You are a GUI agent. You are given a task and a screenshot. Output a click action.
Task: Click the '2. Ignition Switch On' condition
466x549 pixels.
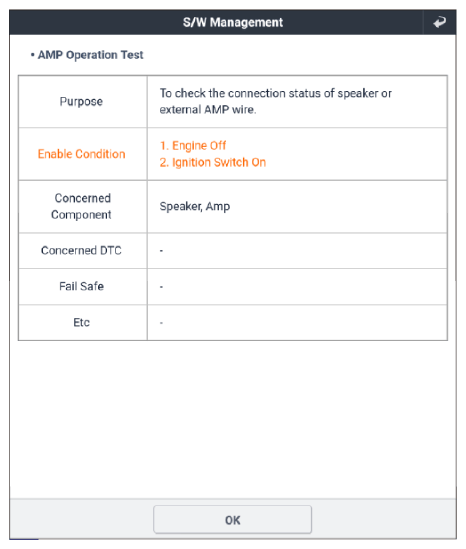213,162
